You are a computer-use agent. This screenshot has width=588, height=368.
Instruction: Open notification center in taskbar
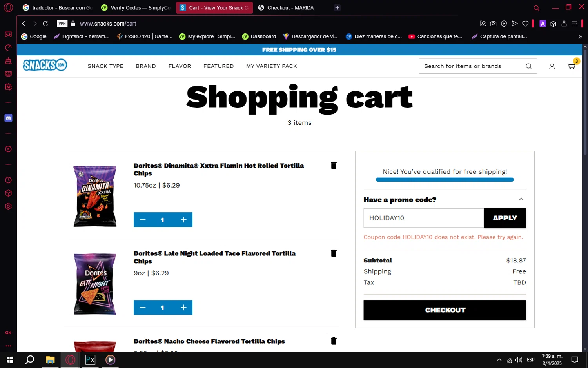pyautogui.click(x=575, y=360)
